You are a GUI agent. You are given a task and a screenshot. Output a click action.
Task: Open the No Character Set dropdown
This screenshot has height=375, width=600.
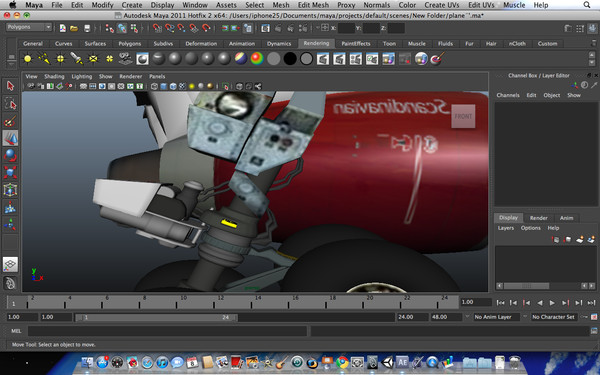click(553, 317)
